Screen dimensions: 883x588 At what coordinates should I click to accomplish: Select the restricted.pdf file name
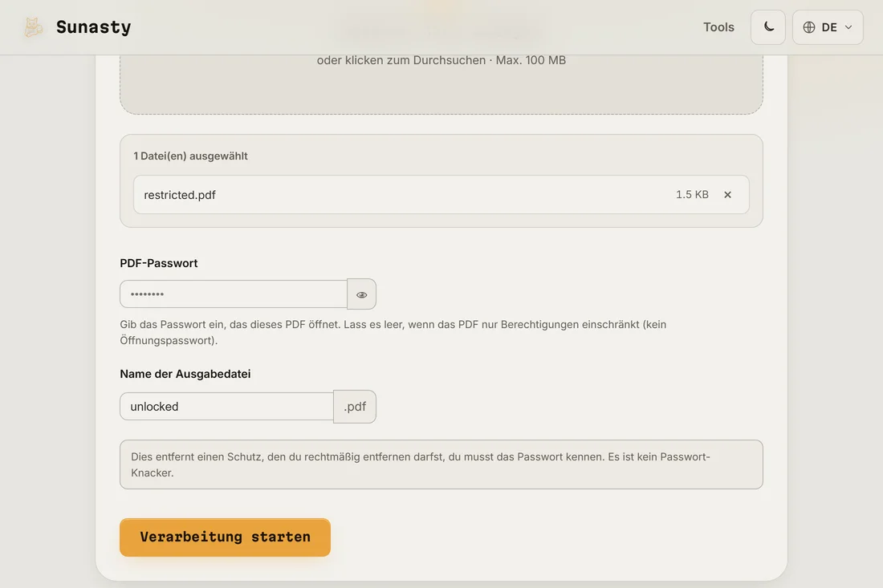(x=180, y=195)
